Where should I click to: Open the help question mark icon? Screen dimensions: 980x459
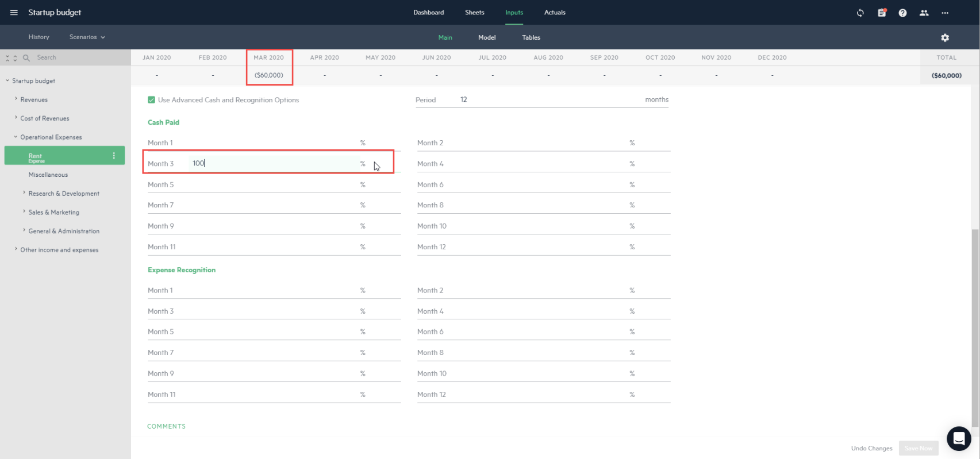point(902,13)
